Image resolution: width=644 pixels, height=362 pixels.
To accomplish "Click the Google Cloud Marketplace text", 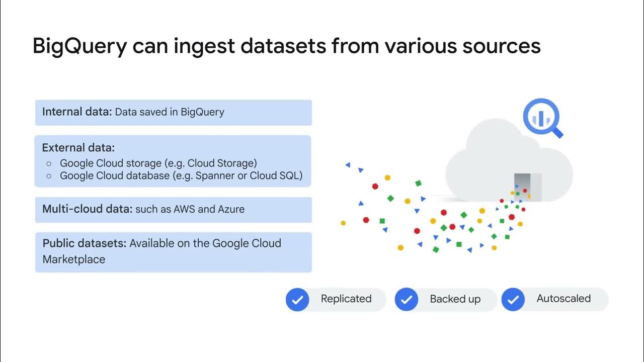I will 162,251.
